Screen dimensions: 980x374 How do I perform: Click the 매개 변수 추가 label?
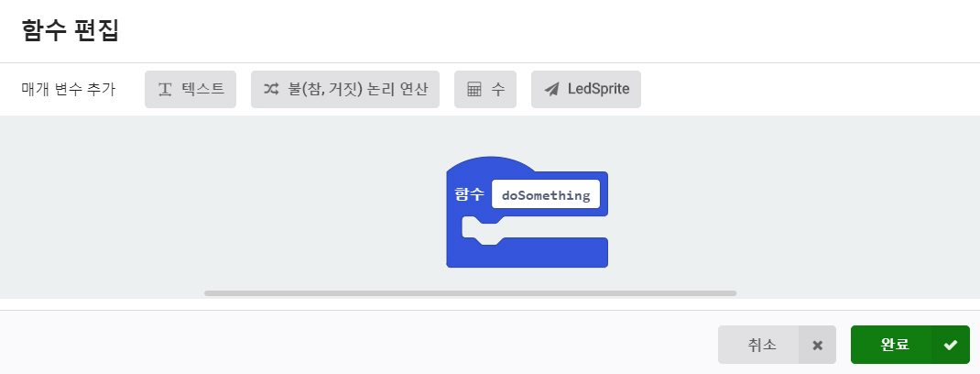(x=69, y=90)
